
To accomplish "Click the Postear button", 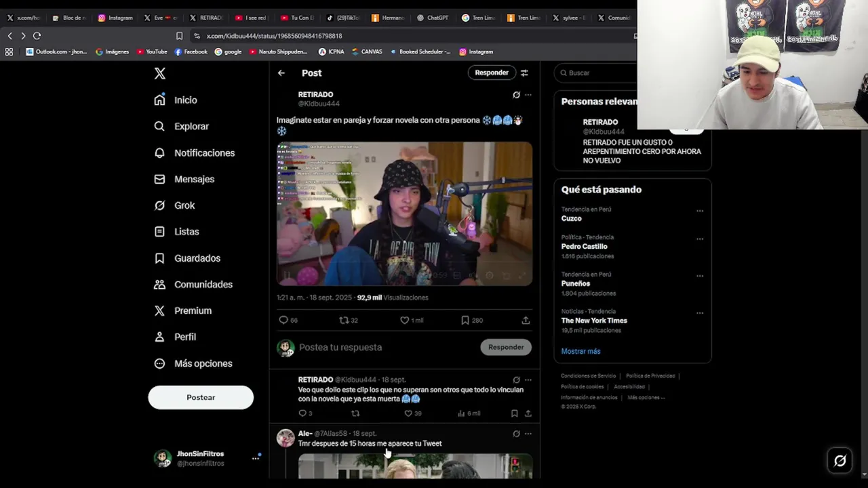I will 201,397.
